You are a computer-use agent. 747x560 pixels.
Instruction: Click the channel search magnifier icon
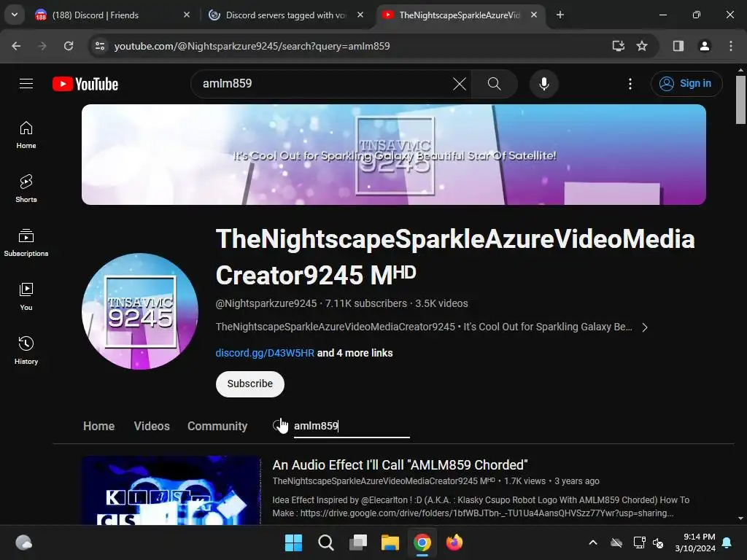pyautogui.click(x=279, y=425)
